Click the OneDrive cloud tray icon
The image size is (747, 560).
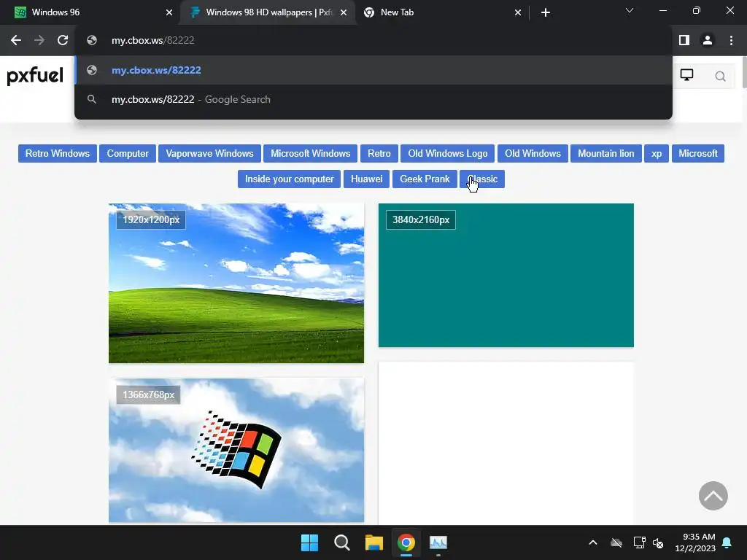(616, 542)
